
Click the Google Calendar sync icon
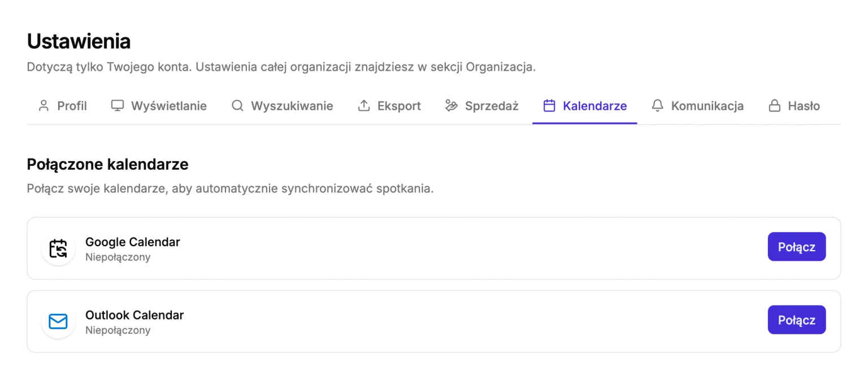pos(58,248)
